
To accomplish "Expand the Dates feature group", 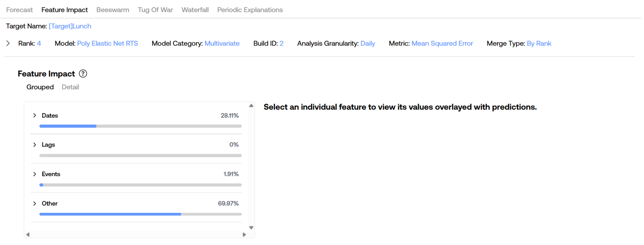I will click(35, 115).
